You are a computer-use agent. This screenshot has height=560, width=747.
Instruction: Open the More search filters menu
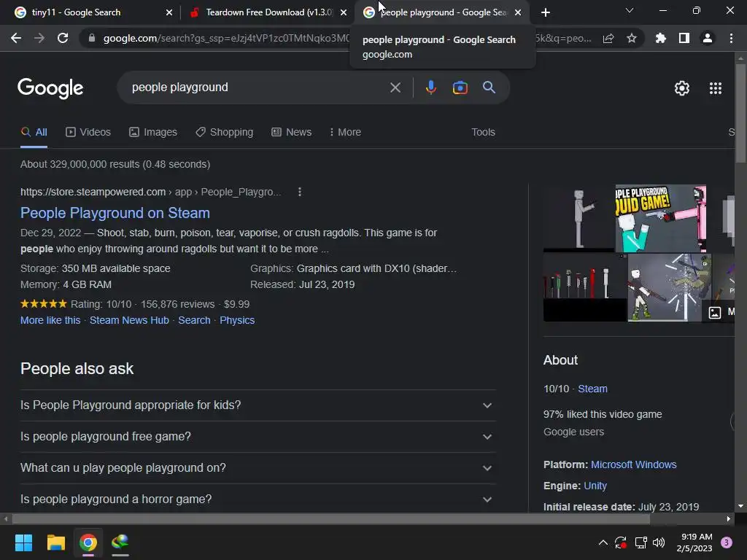tap(345, 133)
